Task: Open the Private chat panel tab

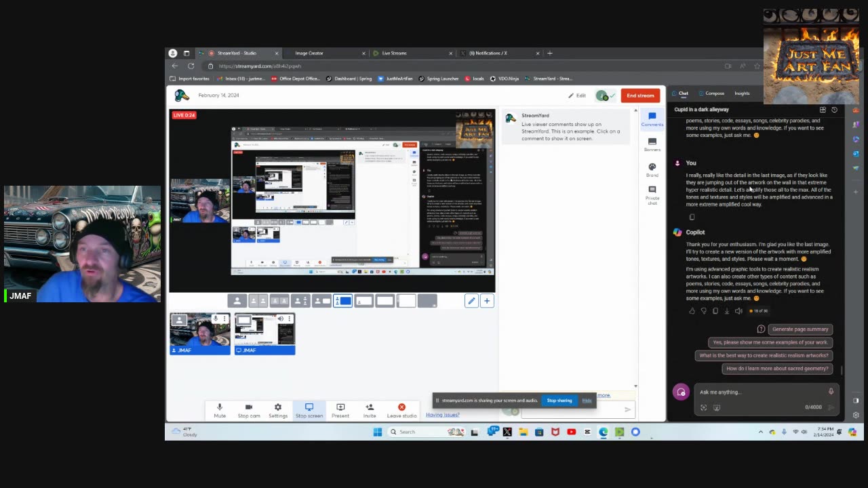Action: [x=652, y=195]
